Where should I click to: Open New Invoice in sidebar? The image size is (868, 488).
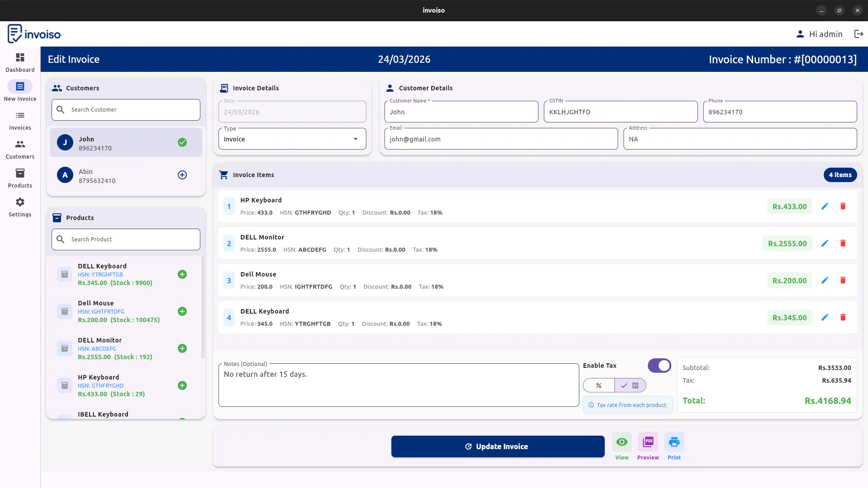[20, 91]
